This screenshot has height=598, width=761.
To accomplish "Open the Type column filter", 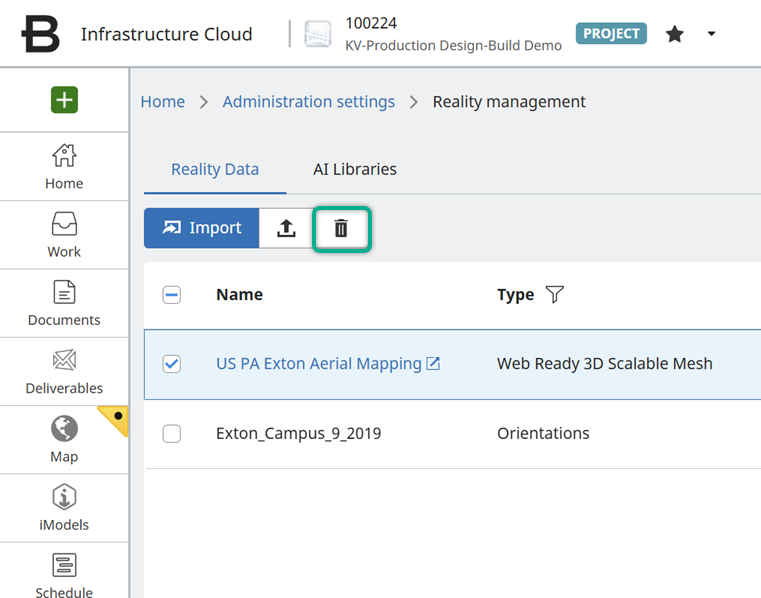I will 555,294.
